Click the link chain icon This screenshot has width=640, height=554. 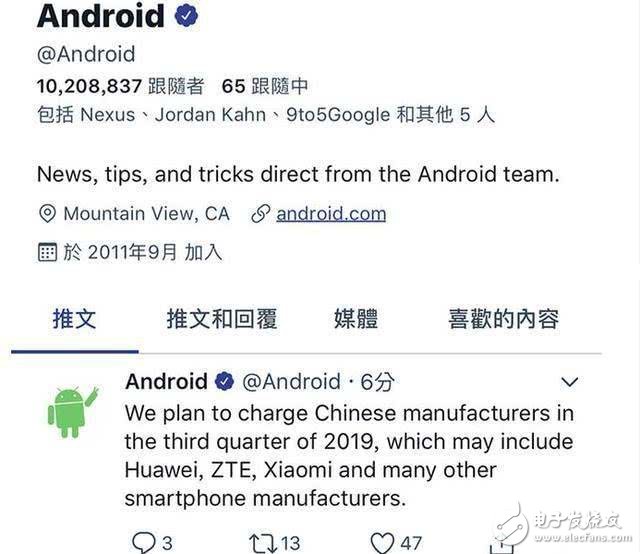pos(260,214)
